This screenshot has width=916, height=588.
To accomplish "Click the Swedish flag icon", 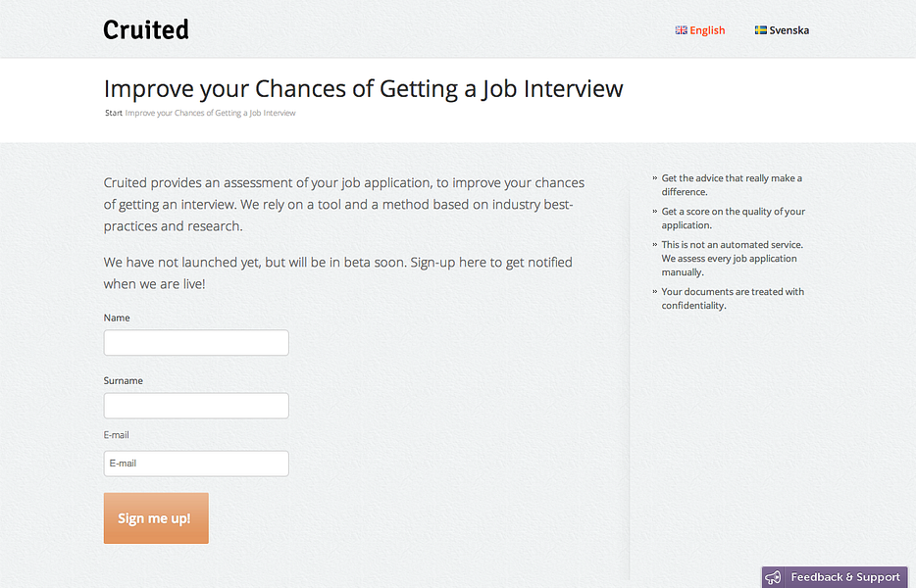I will click(x=760, y=30).
